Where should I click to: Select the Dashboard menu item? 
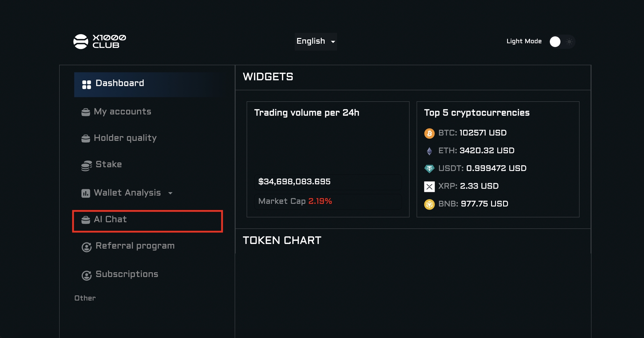click(x=119, y=83)
